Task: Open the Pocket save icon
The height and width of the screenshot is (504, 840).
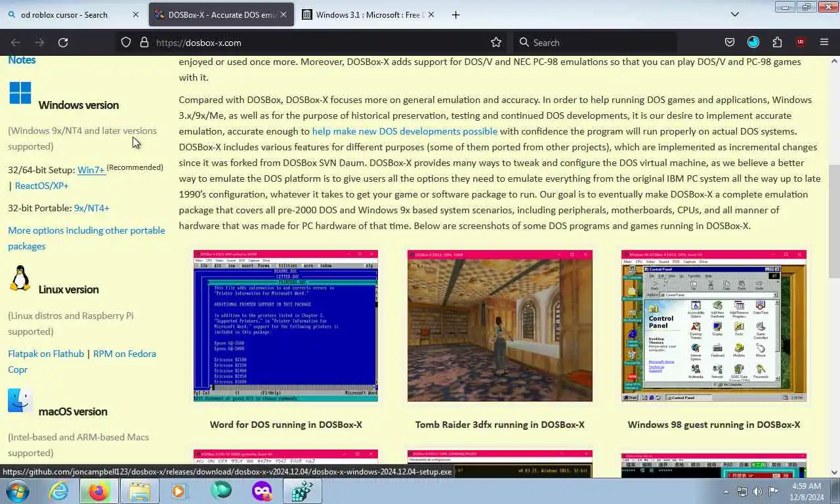Action: [x=729, y=42]
